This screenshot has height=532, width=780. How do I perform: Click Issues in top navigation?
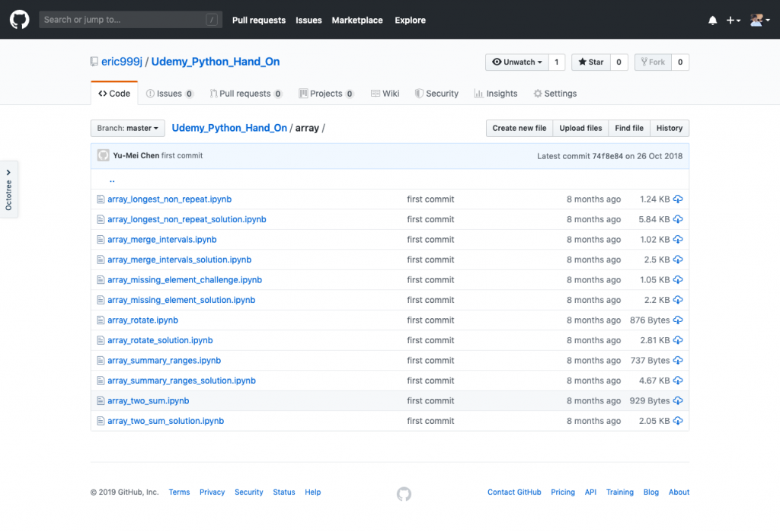(308, 21)
